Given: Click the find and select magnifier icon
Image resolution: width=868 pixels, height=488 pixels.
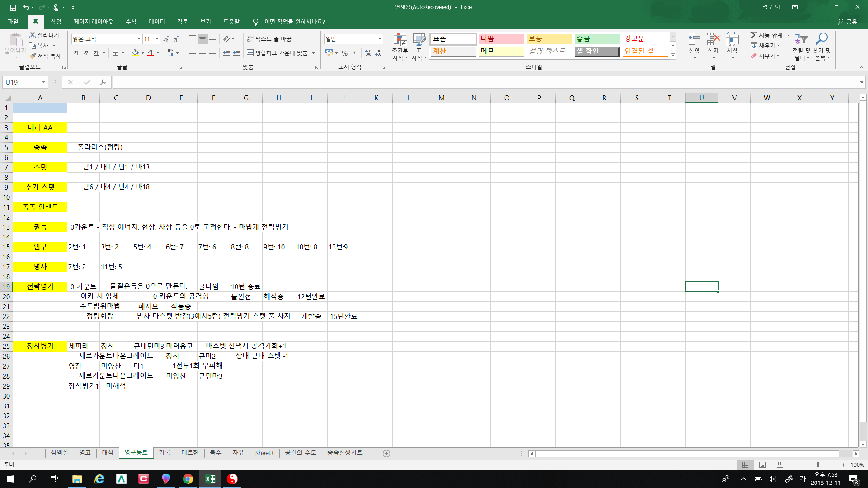Looking at the screenshot, I should [821, 39].
